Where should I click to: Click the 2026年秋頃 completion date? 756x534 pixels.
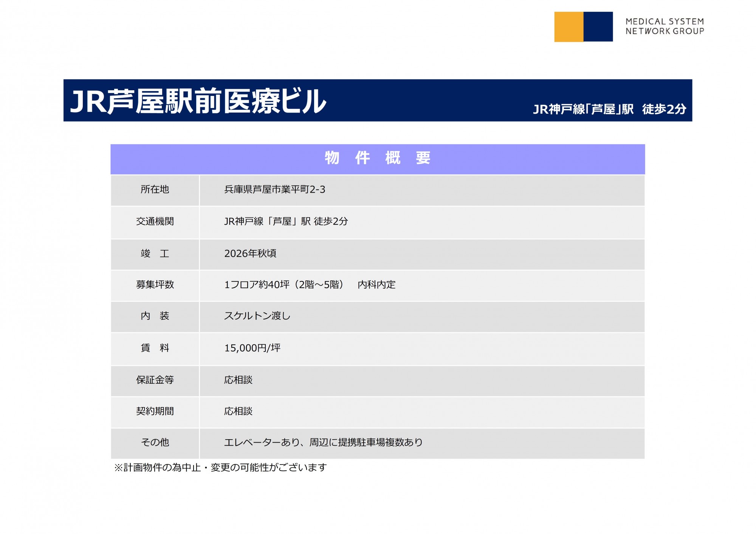tap(250, 253)
